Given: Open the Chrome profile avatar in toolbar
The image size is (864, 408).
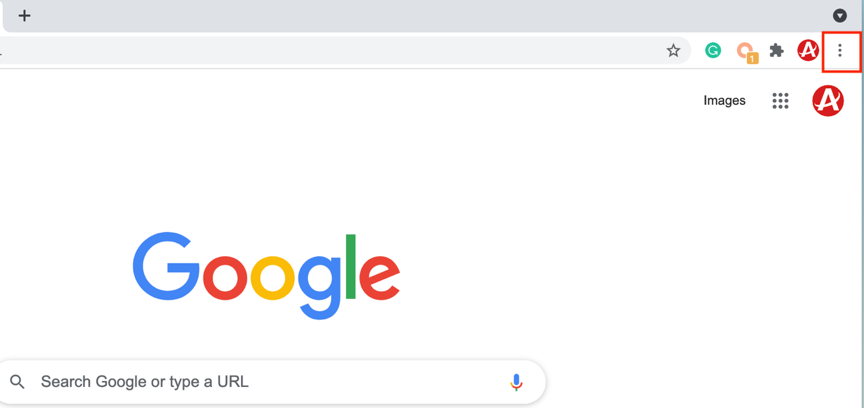Looking at the screenshot, I should (x=808, y=51).
